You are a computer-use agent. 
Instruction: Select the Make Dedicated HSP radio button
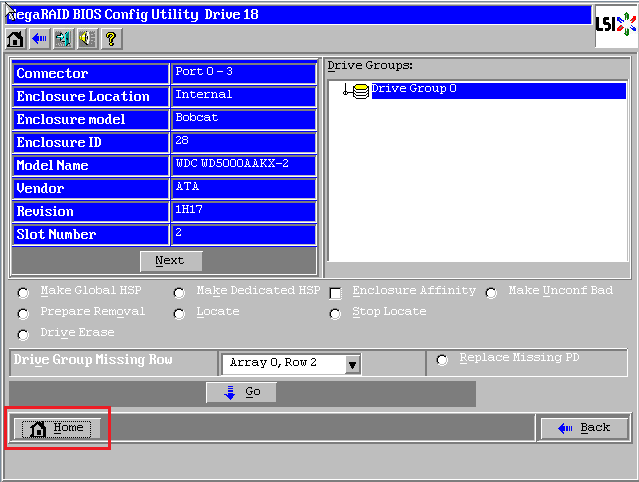[x=179, y=293]
